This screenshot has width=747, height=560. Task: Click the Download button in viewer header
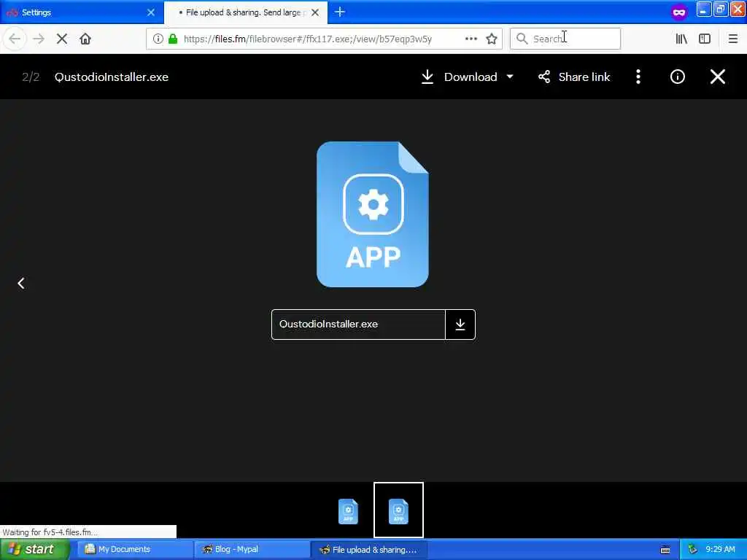tap(460, 77)
